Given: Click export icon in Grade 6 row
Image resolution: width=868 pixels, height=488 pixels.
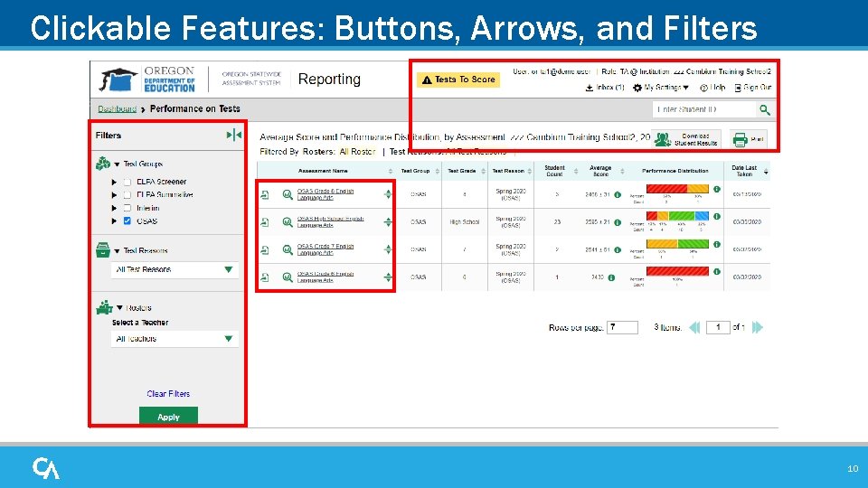Looking at the screenshot, I should coord(265,277).
